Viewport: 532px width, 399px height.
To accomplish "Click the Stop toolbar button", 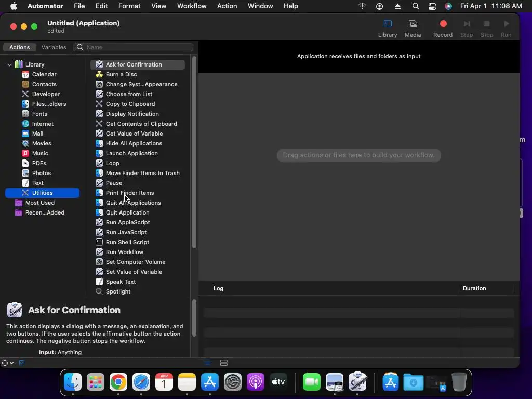I will (486, 29).
